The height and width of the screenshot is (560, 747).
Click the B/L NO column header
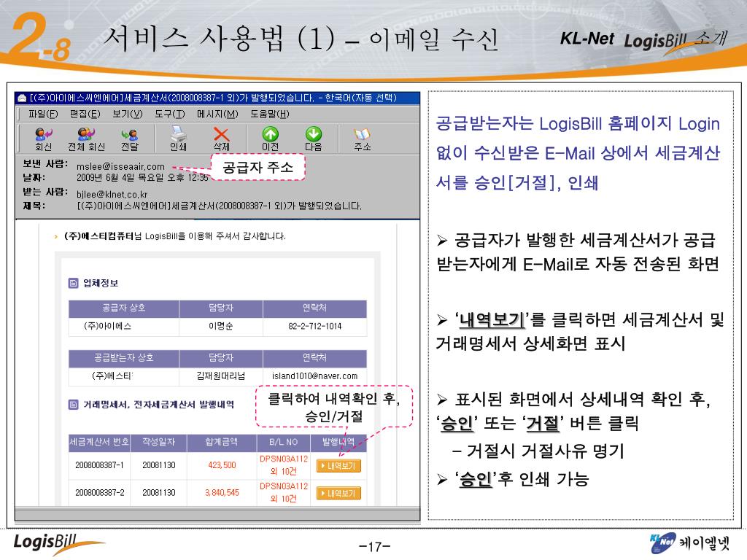pos(284,442)
